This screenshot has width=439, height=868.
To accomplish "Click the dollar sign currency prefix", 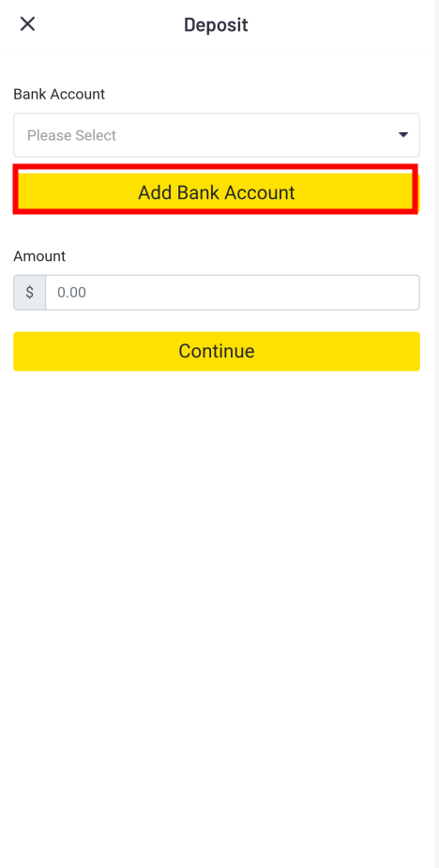I will tap(29, 292).
